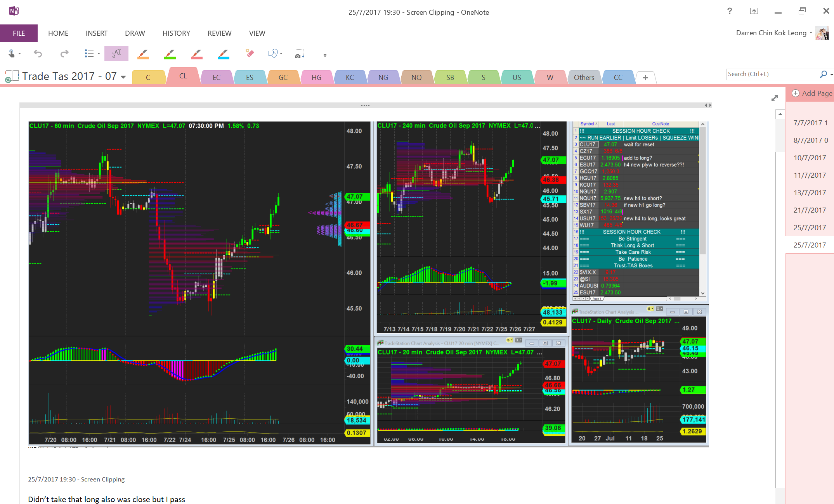Viewport: 834px width, 504px height.
Task: Add a new section with plus tab
Action: coord(645,78)
